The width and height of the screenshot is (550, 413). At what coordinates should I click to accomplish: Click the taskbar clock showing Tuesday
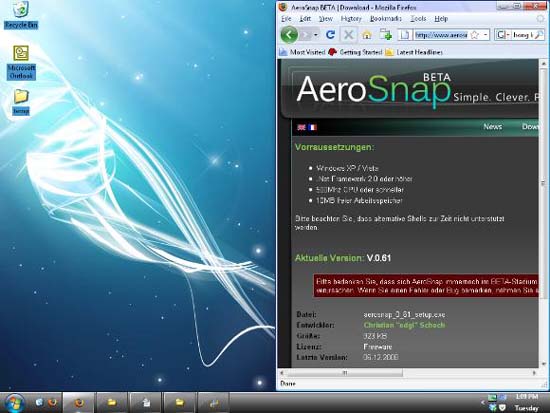526,402
